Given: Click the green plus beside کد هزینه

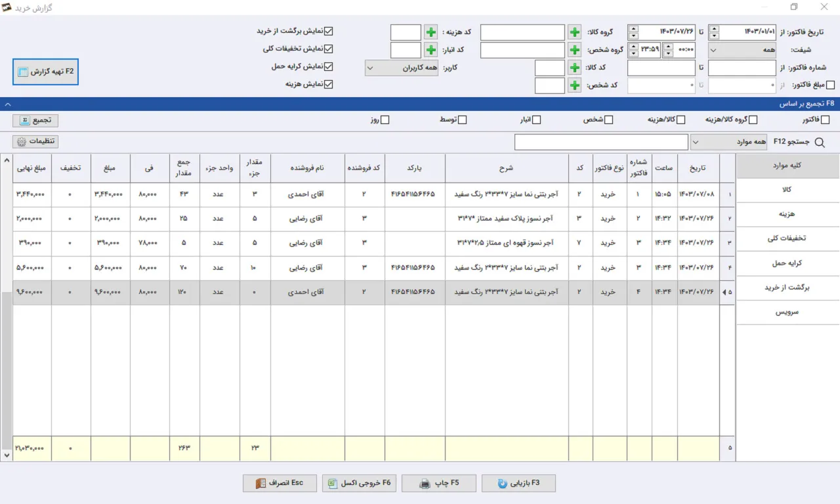Looking at the screenshot, I should [x=430, y=32].
